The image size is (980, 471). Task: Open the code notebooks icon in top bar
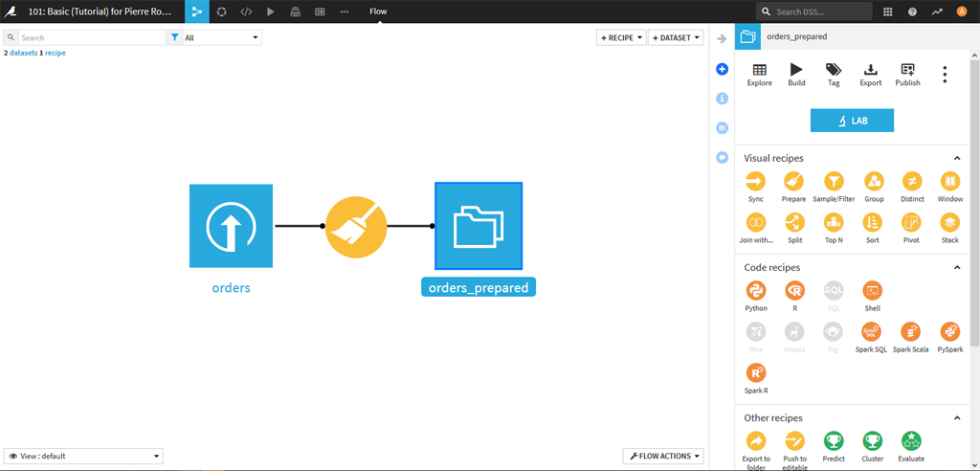coord(246,11)
